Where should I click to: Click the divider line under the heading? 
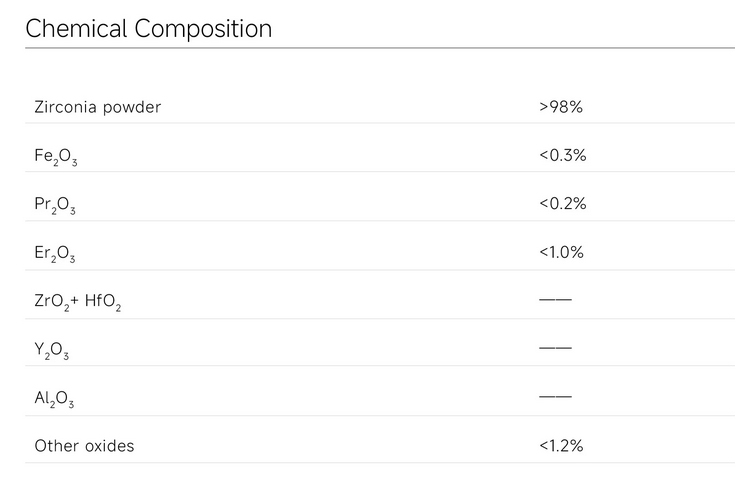tap(379, 47)
